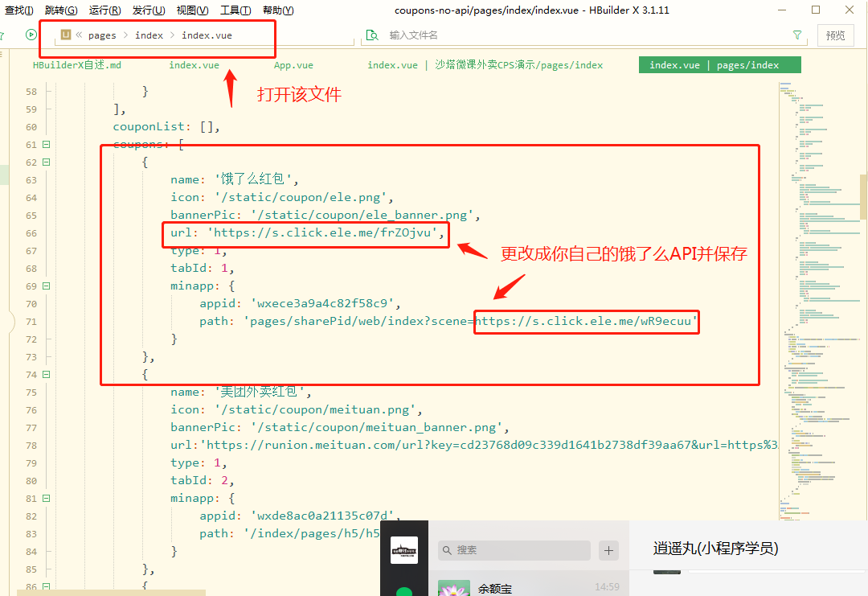Image resolution: width=868 pixels, height=596 pixels.
Task: Open the 跳转(G) menu
Action: click(61, 10)
